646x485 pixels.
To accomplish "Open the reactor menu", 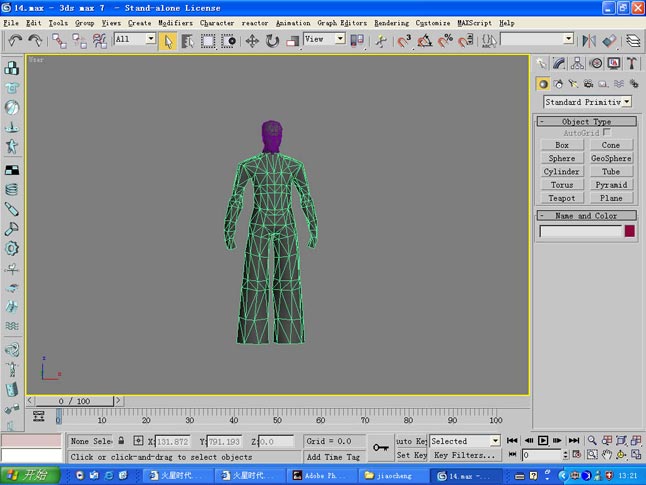I will pos(255,23).
